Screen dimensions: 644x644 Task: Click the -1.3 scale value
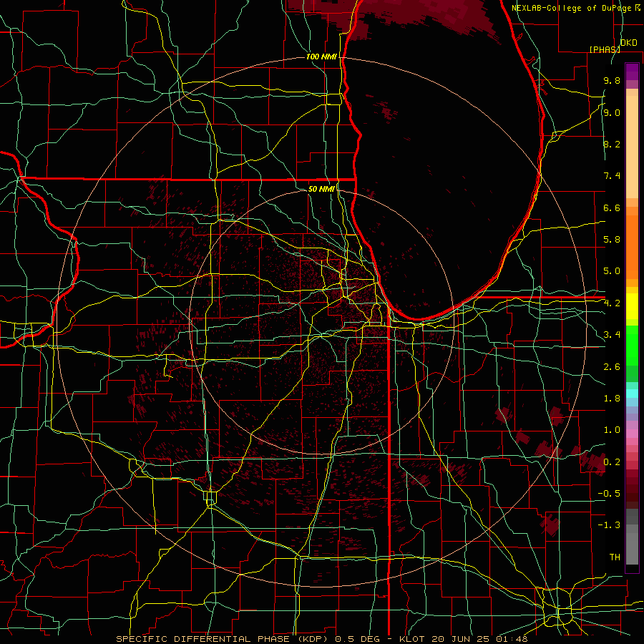tap(609, 525)
